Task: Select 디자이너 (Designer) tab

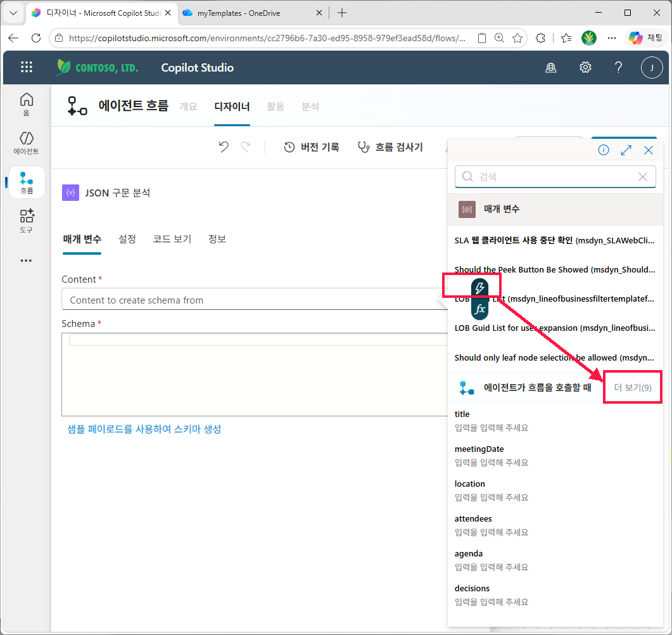Action: (x=232, y=106)
